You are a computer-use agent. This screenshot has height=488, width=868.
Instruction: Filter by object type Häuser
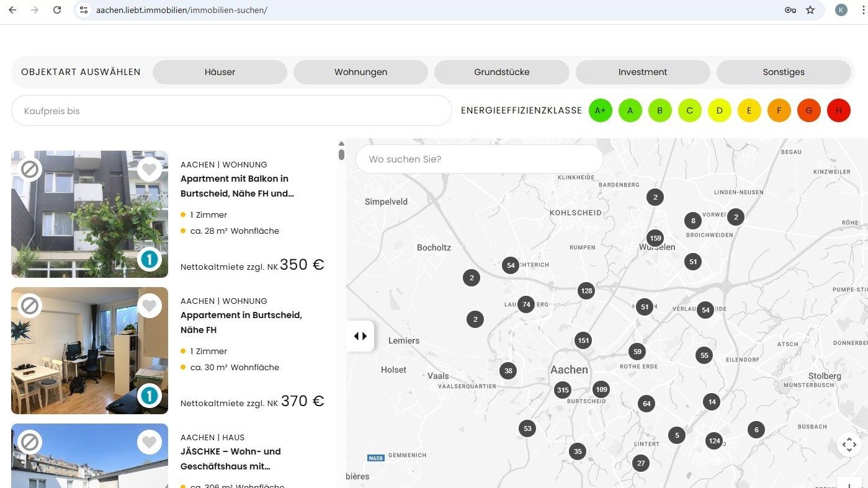tap(220, 72)
